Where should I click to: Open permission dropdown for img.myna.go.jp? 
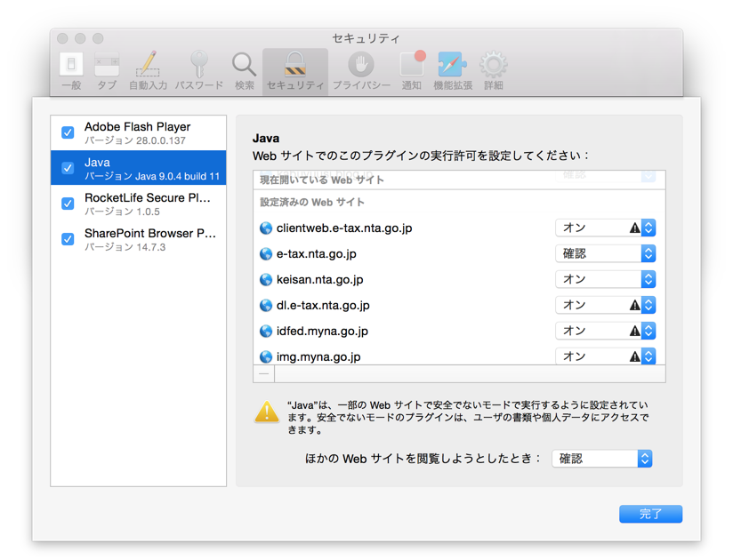(606, 356)
